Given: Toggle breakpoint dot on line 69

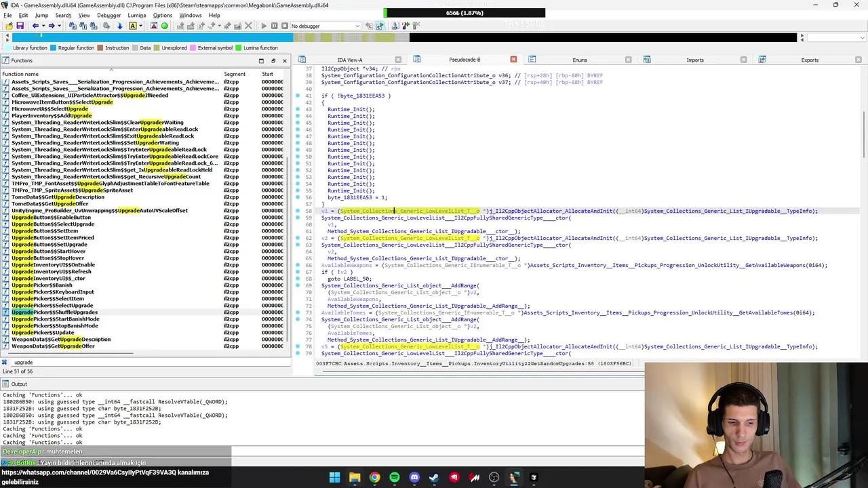Looking at the screenshot, I should (x=298, y=285).
